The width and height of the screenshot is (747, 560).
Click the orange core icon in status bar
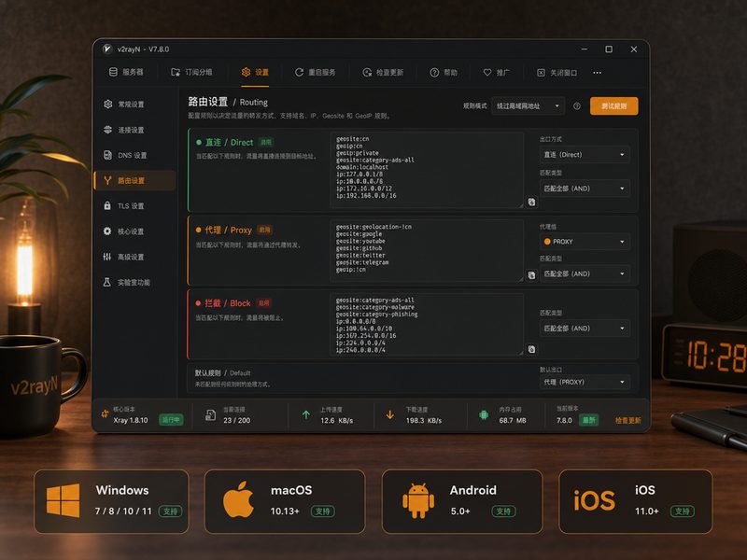(105, 413)
